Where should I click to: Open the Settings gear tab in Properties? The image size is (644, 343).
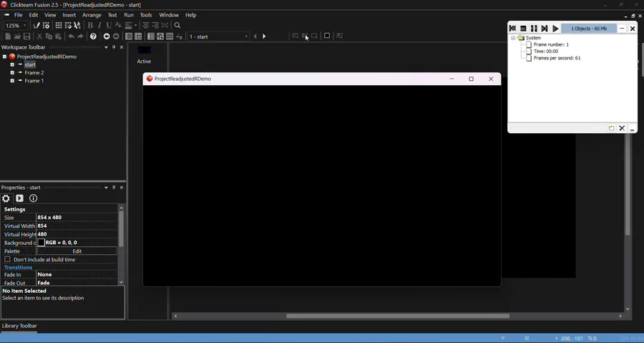6,198
